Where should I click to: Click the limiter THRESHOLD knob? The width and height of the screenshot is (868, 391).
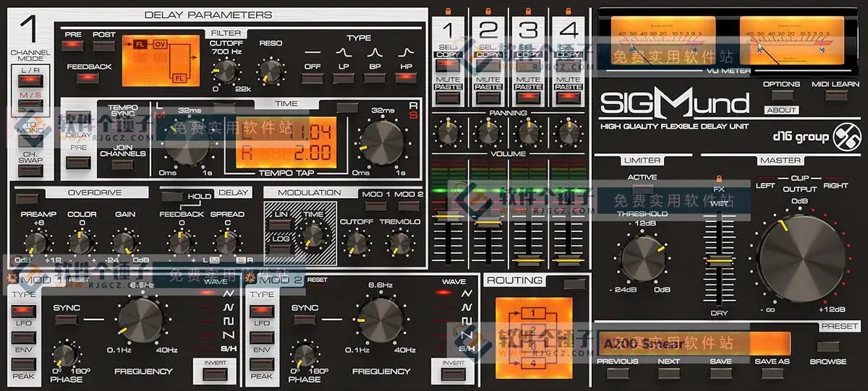(642, 257)
